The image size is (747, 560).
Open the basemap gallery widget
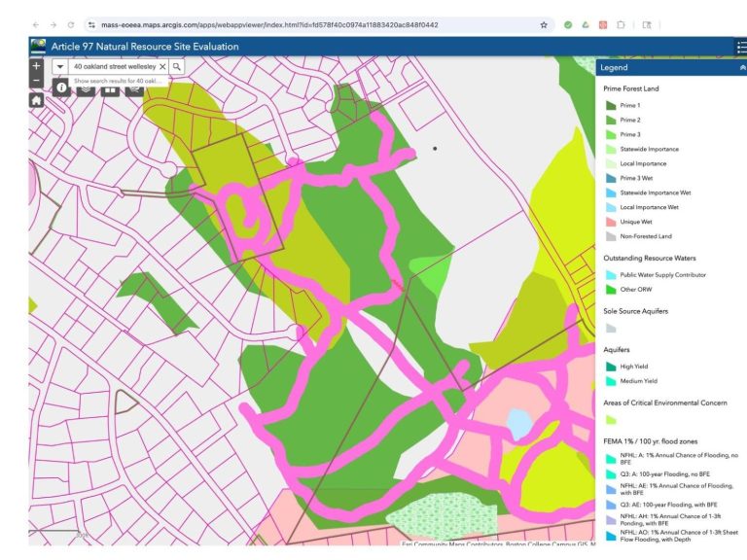[x=110, y=87]
